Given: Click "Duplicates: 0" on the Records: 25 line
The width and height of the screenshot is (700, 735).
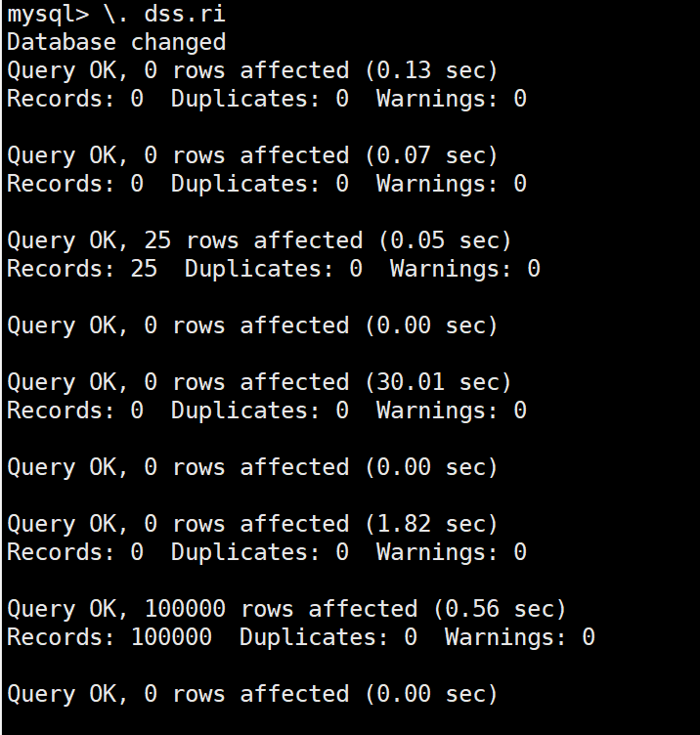Looking at the screenshot, I should 273,270.
